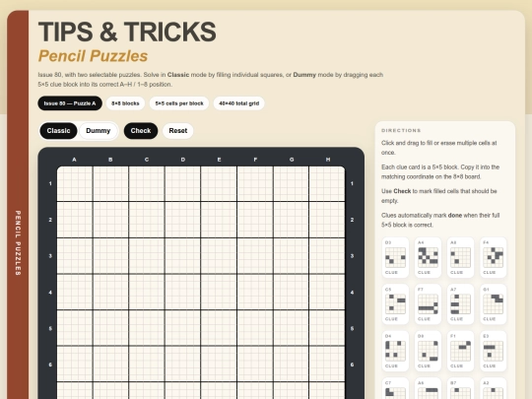This screenshot has width=532, height=399.
Task: Click the Check button
Action: [x=141, y=131]
